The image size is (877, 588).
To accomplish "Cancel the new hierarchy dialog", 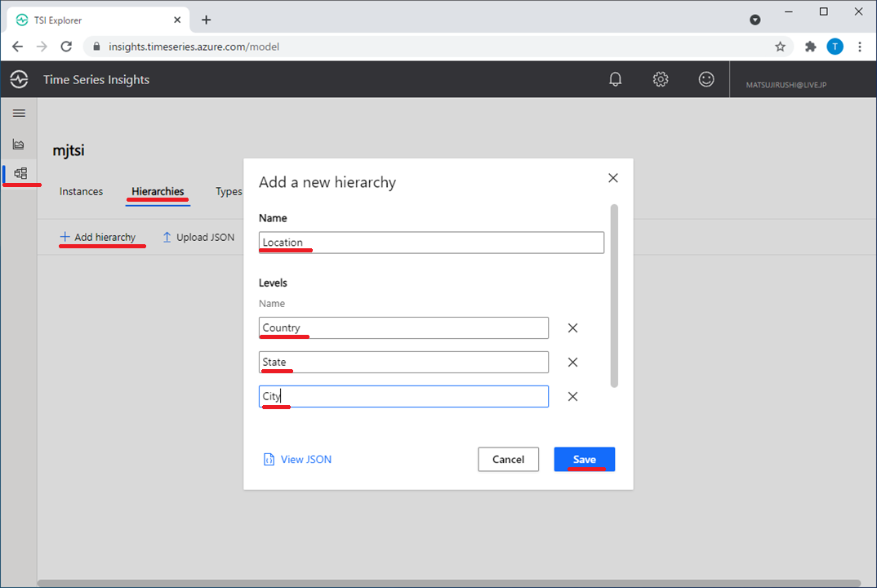I will (509, 459).
